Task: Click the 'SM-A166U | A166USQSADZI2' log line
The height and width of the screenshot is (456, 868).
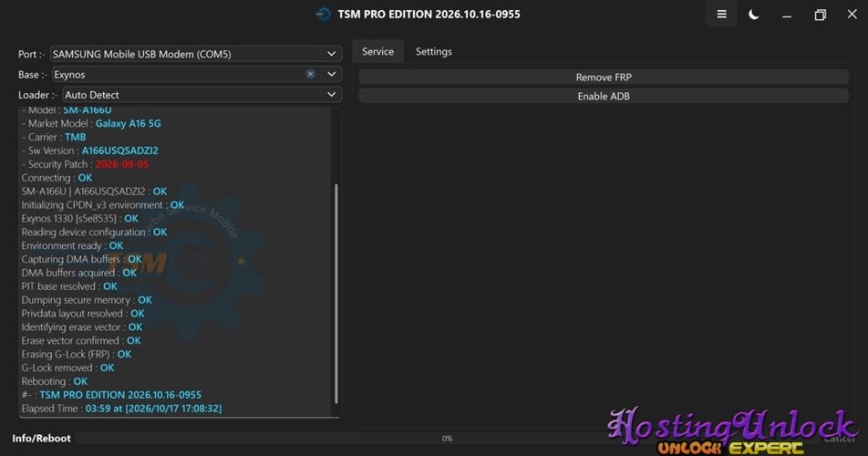Action: (94, 191)
